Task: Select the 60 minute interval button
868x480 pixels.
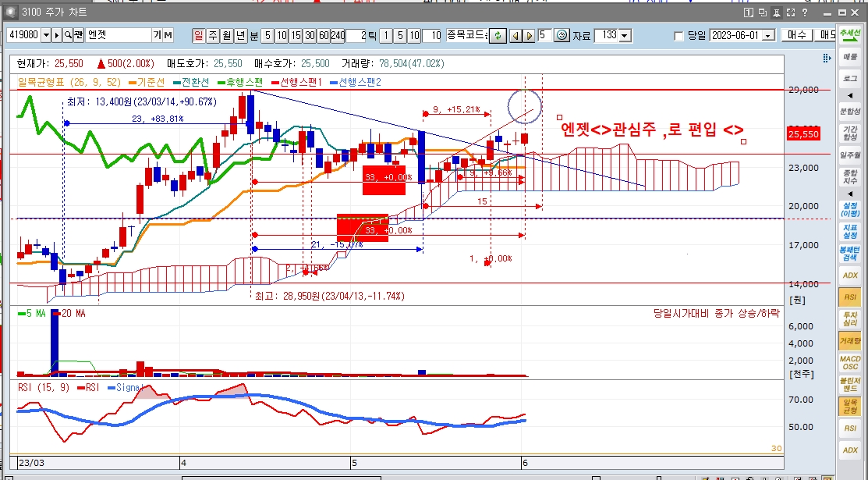Action: pyautogui.click(x=324, y=35)
